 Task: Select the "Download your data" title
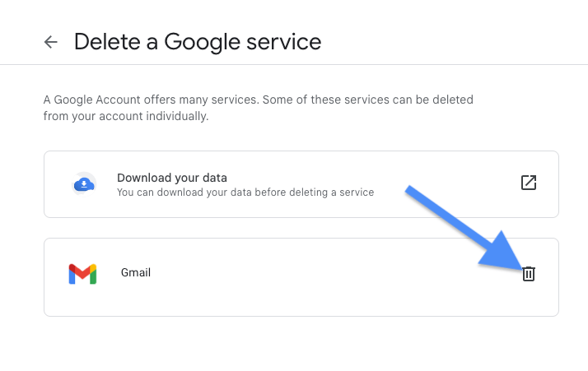click(x=172, y=178)
